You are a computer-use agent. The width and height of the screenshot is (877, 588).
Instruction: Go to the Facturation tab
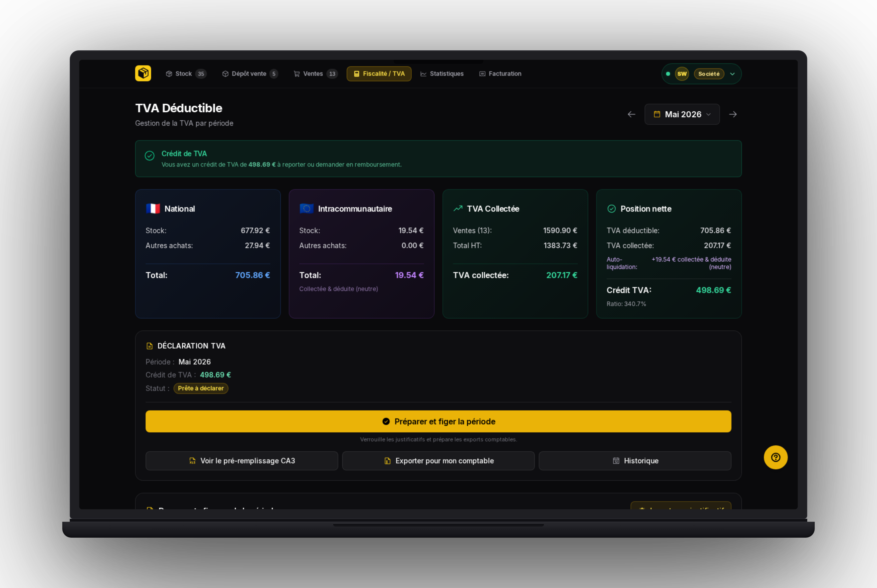click(x=500, y=74)
